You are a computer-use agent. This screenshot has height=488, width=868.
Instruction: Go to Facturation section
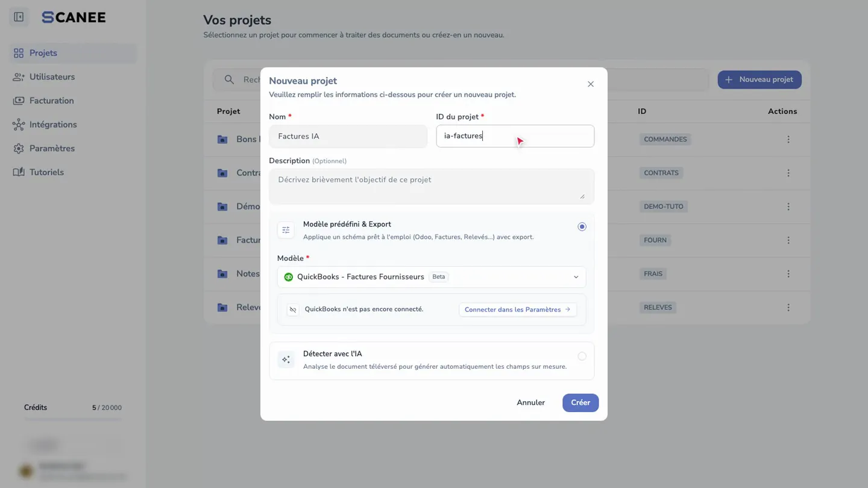point(74,101)
